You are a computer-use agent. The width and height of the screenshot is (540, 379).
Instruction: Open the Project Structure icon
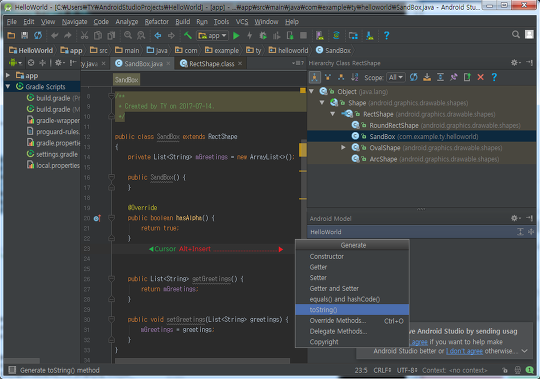coord(353,35)
